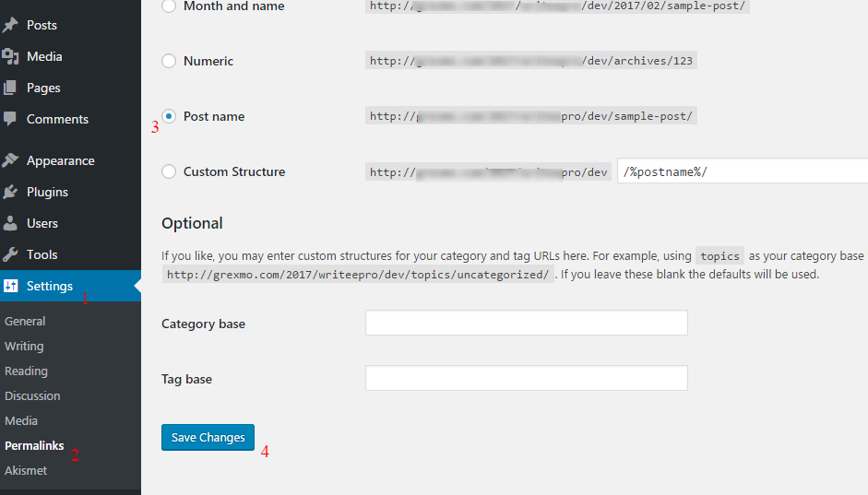The image size is (868, 495).
Task: Select the Month and name radio button
Action: 169,6
